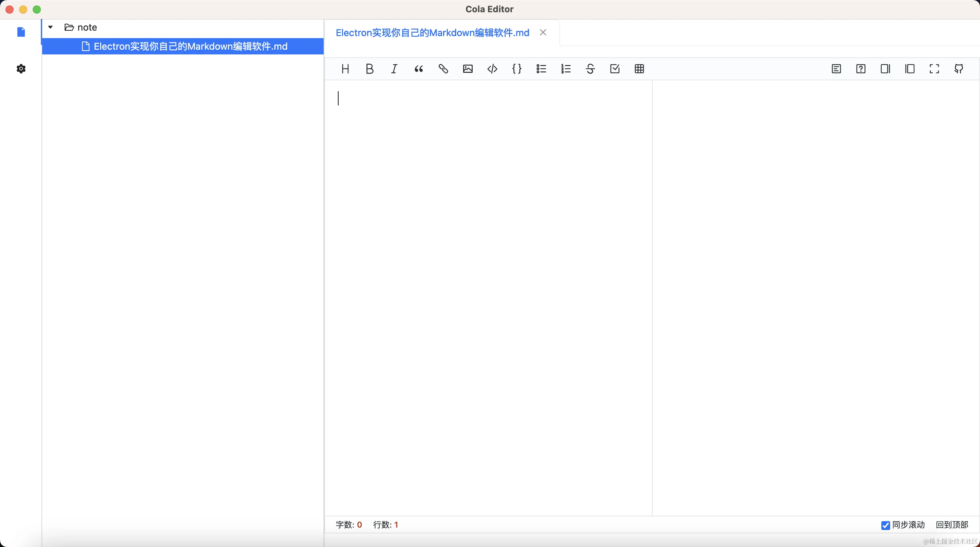Click the Heading toolbar icon

pos(345,69)
